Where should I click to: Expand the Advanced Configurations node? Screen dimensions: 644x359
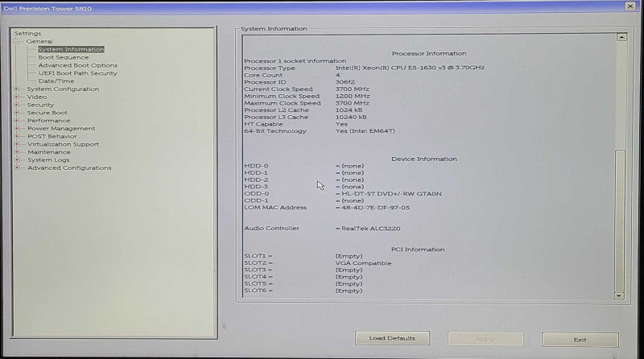click(x=16, y=167)
